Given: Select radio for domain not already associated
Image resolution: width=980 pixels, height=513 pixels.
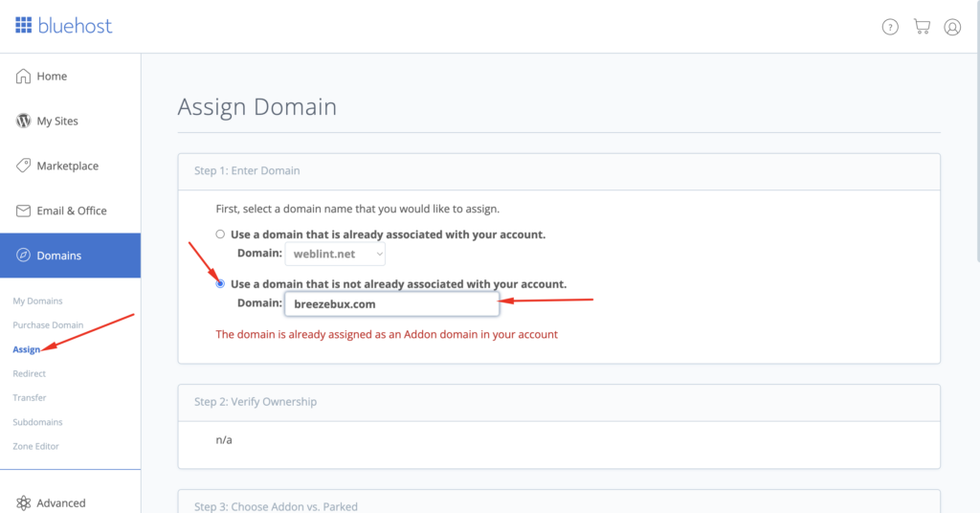Looking at the screenshot, I should pos(220,283).
